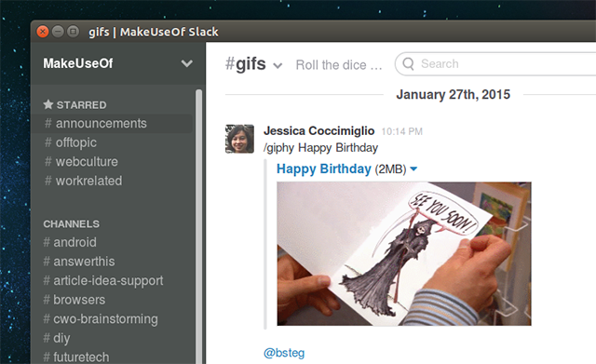Click the 'Roll the dice …' channel topic
Viewport: 596px width, 364px height.
[339, 65]
